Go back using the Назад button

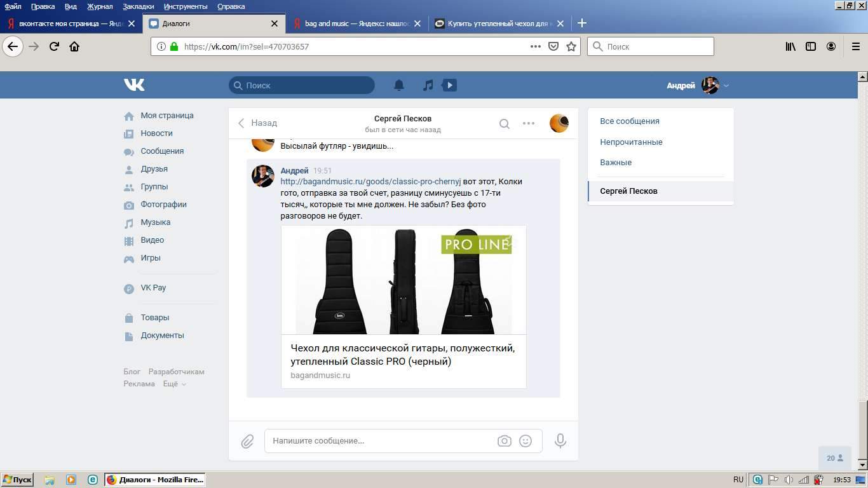pyautogui.click(x=258, y=123)
